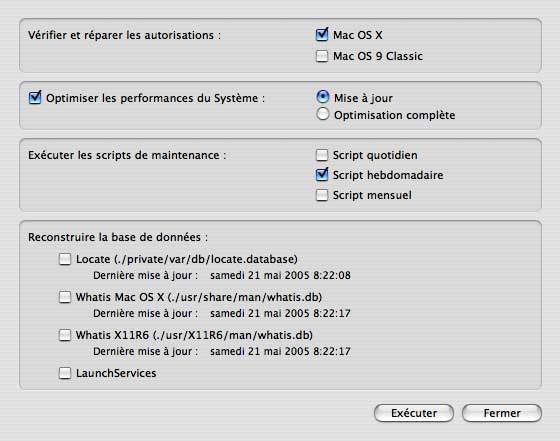Close the dialog with Fermer button
The height and width of the screenshot is (441, 560).
click(502, 413)
